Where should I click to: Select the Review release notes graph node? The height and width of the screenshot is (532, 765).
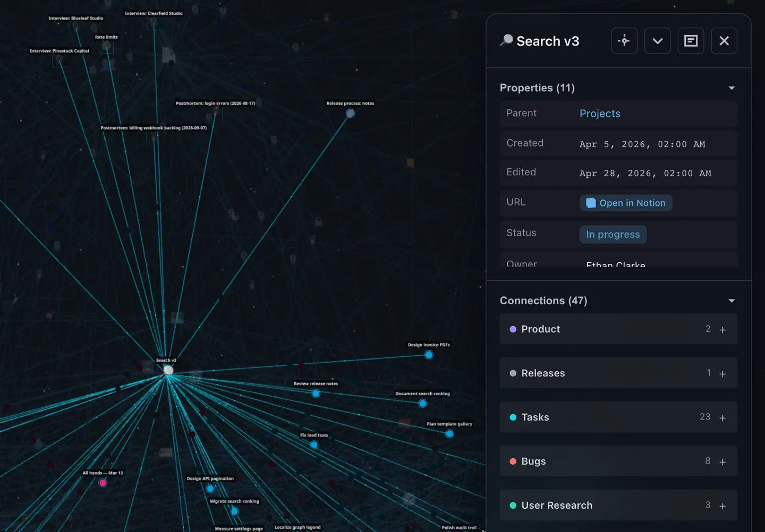pos(316,393)
